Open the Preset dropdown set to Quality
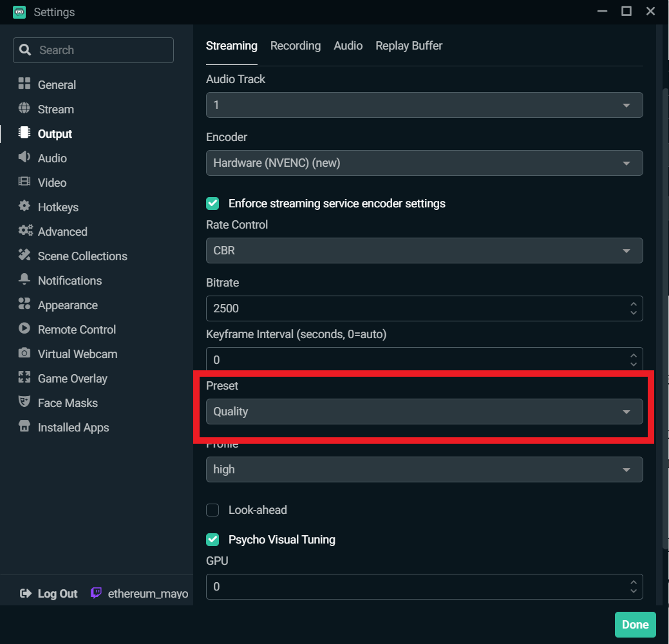This screenshot has height=644, width=669. point(424,412)
